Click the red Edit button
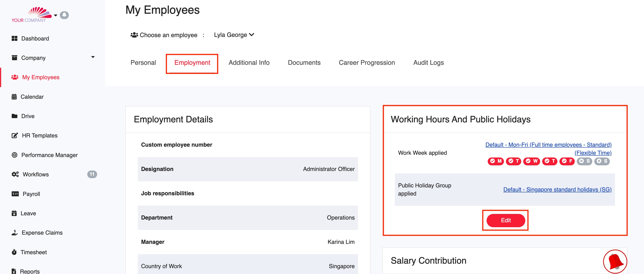Viewport: 644px width, 274px height. (505, 220)
